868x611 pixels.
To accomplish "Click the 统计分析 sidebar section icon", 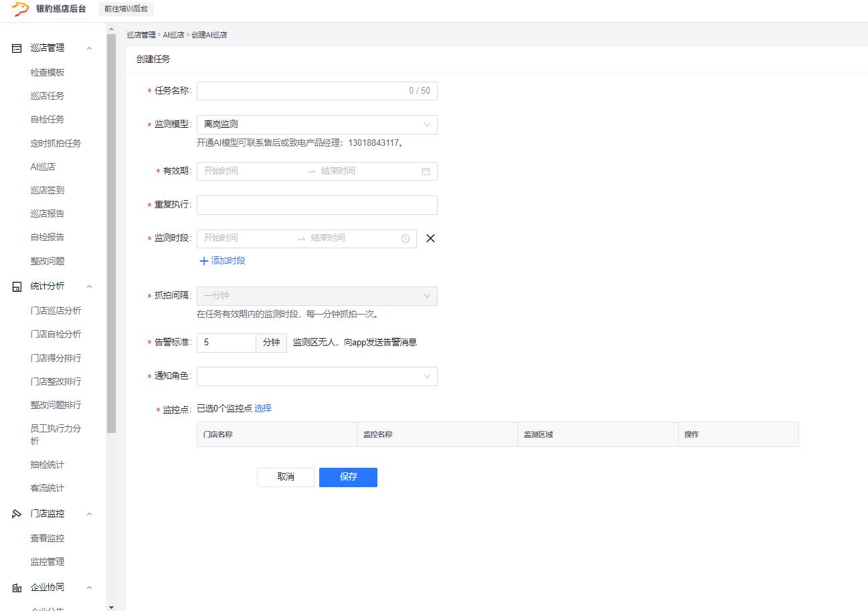I will click(17, 286).
